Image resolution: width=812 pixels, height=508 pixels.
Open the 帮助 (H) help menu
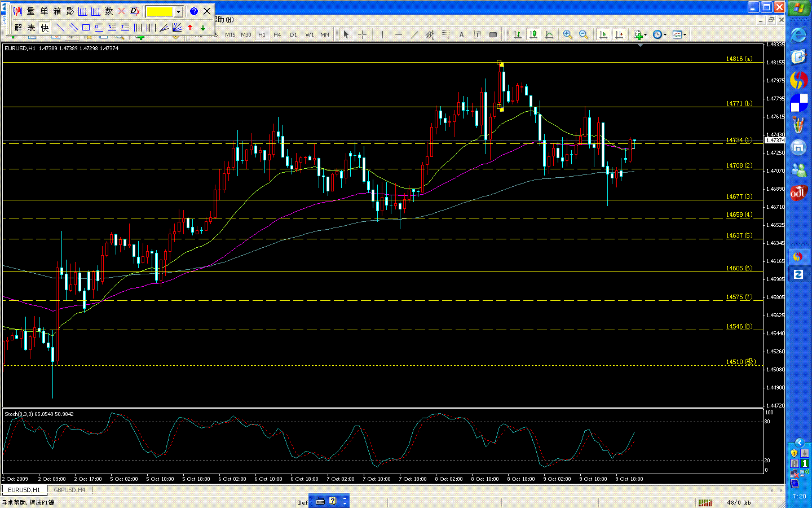tap(224, 20)
